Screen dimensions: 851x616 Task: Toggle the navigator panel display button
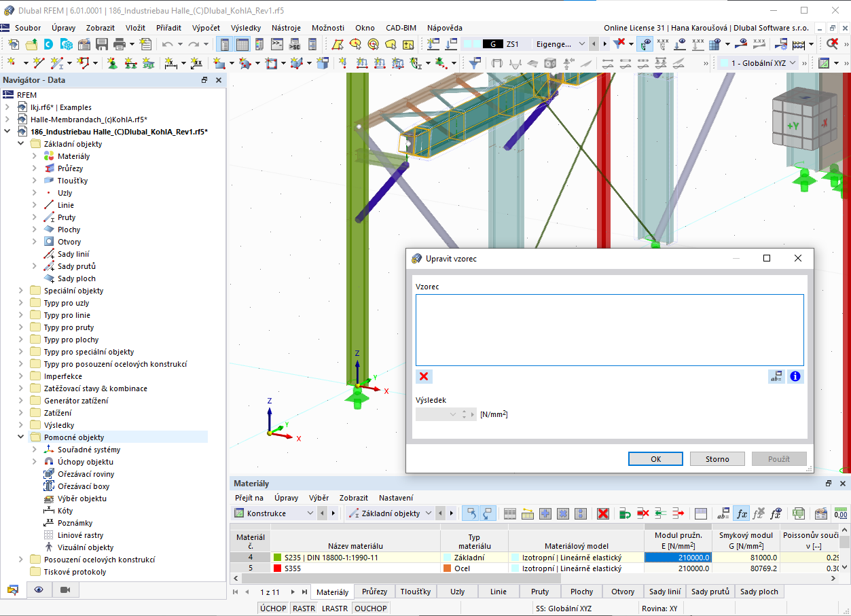pyautogui.click(x=224, y=44)
